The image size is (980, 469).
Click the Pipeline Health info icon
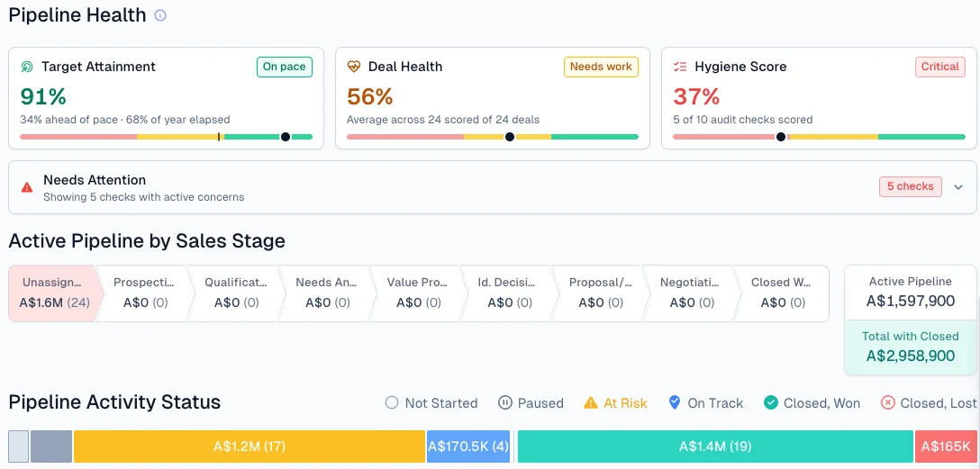pyautogui.click(x=160, y=15)
